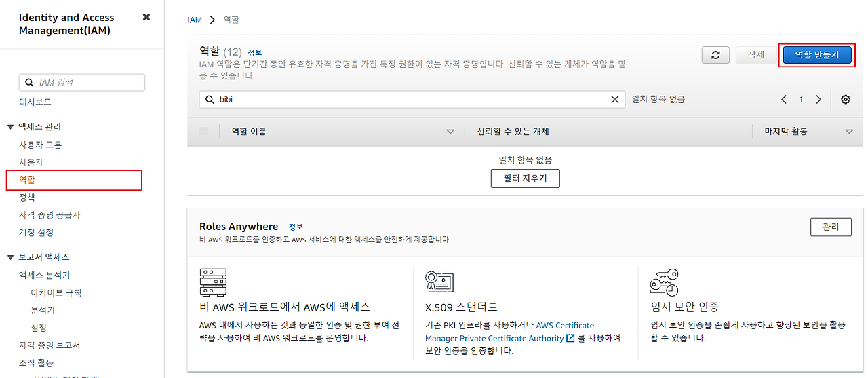This screenshot has height=378, width=868.
Task: Open 분석기 sub-item
Action: 43,310
